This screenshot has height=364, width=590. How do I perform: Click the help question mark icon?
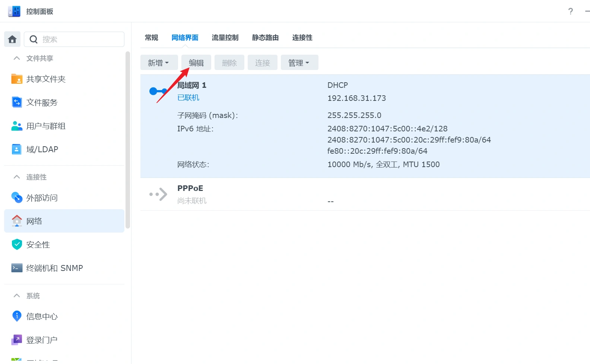[x=570, y=11]
